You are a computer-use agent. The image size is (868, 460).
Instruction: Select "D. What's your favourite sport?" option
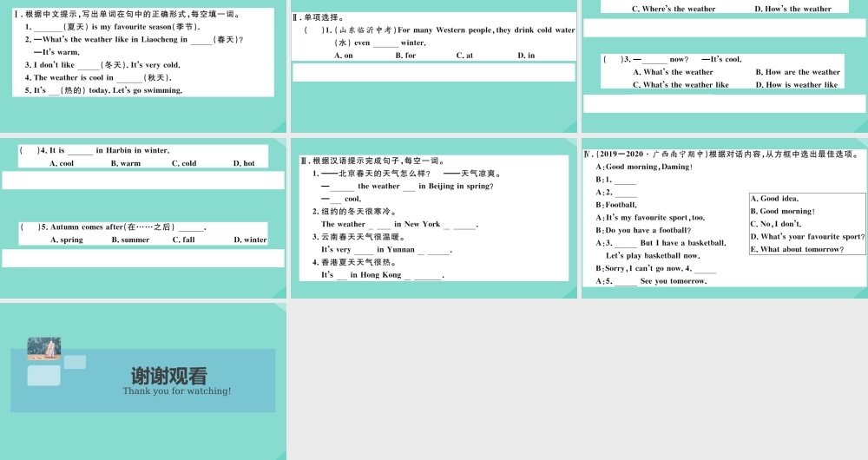[x=807, y=236]
